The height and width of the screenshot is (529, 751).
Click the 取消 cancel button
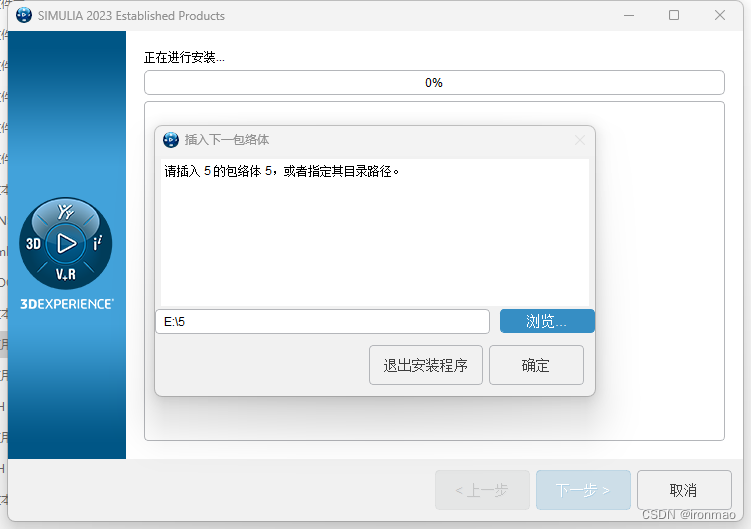pyautogui.click(x=684, y=490)
